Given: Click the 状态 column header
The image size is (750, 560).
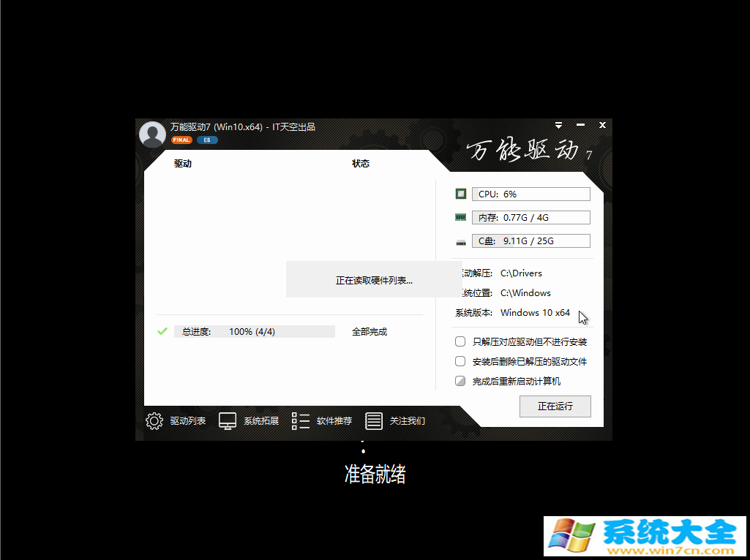Looking at the screenshot, I should click(361, 164).
